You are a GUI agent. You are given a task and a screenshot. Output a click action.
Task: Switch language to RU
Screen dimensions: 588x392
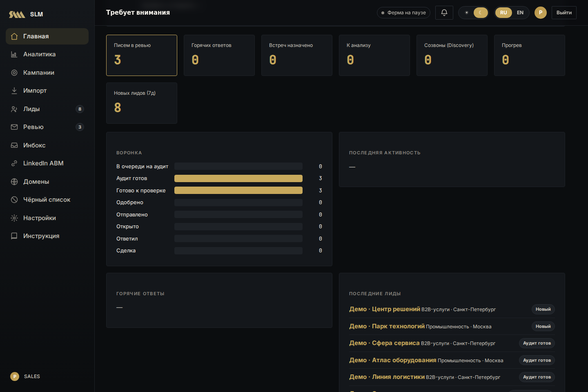(x=503, y=13)
